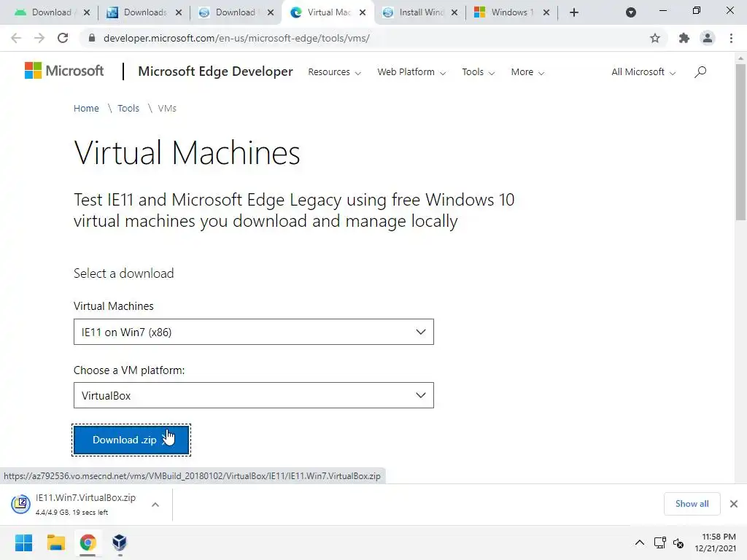Click the '4.4/4.9 GB, 19 secs left' status
The image size is (747, 560).
click(72, 513)
